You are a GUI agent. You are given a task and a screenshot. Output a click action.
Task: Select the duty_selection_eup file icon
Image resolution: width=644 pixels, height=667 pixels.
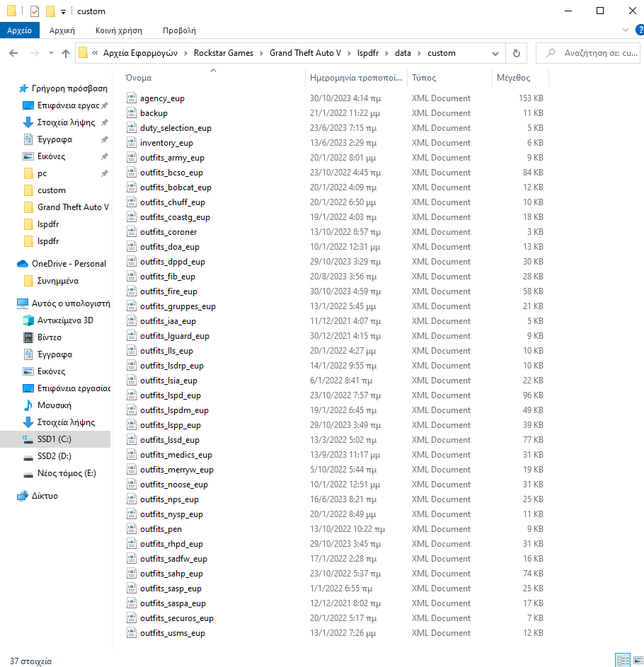click(132, 127)
